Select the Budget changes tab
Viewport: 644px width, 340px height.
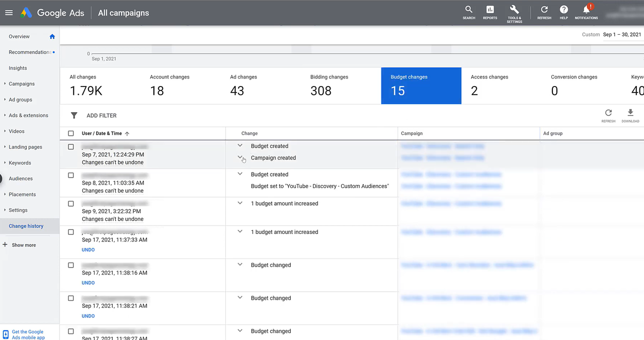pos(421,86)
